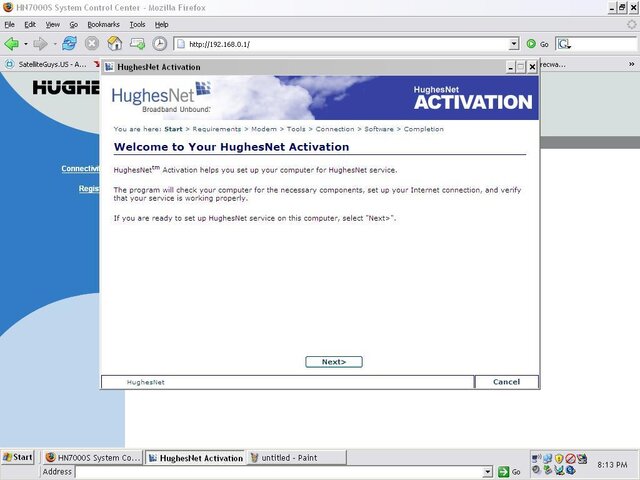Open the Edit menu
The width and height of the screenshot is (640, 480).
tap(30, 24)
